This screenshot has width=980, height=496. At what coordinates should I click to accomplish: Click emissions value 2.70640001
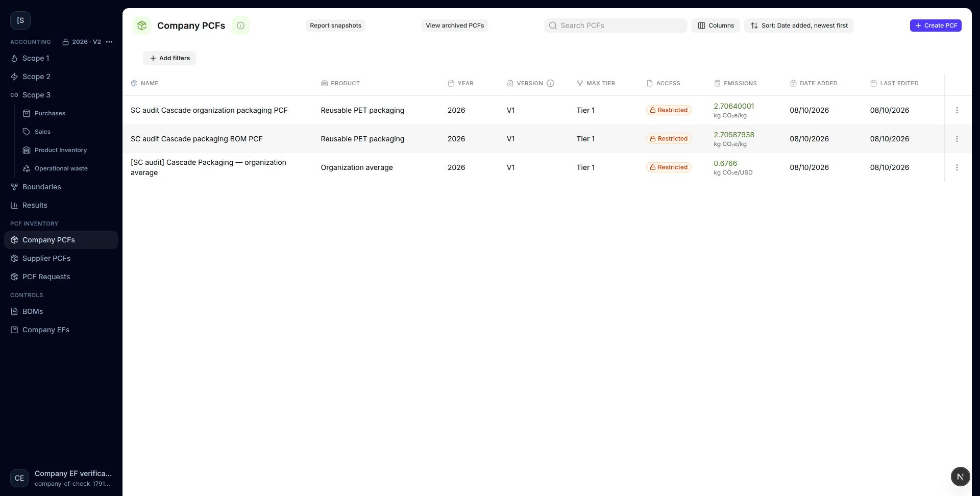click(x=733, y=106)
